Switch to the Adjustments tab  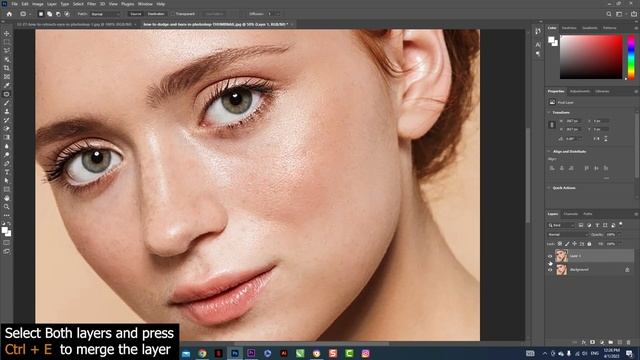click(580, 91)
